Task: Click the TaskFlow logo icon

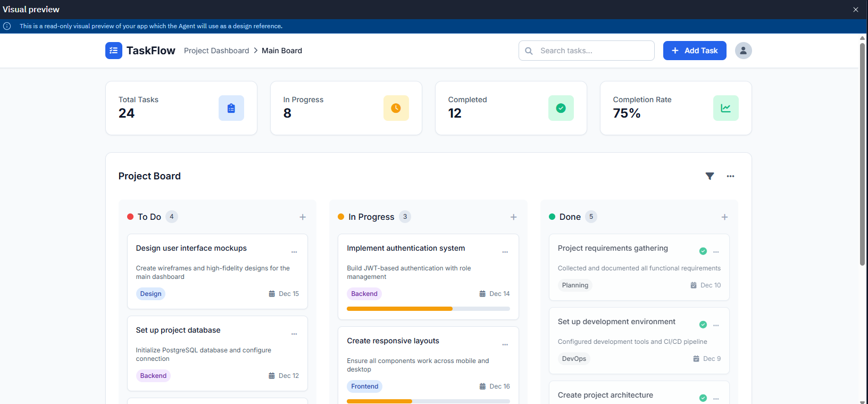Action: point(113,51)
